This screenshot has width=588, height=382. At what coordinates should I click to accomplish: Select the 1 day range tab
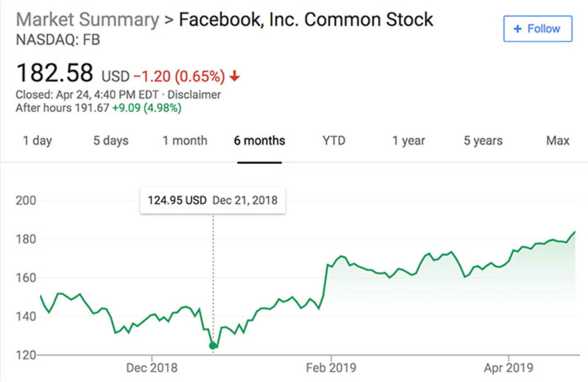click(37, 141)
